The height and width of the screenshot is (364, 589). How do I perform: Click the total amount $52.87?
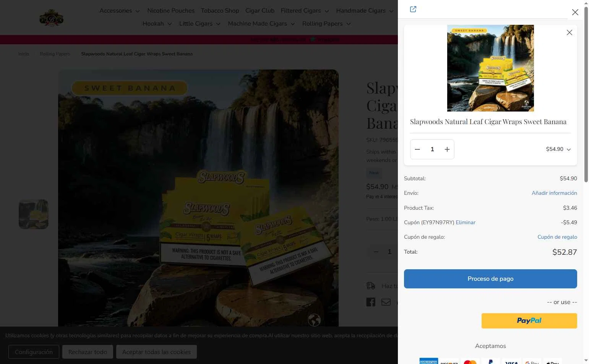[x=565, y=252]
